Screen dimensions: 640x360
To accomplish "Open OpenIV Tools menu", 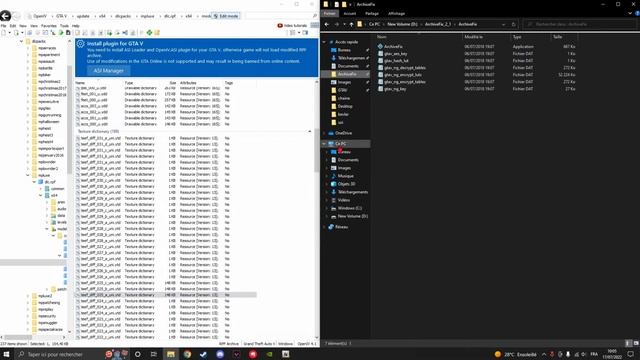I will [64, 26].
